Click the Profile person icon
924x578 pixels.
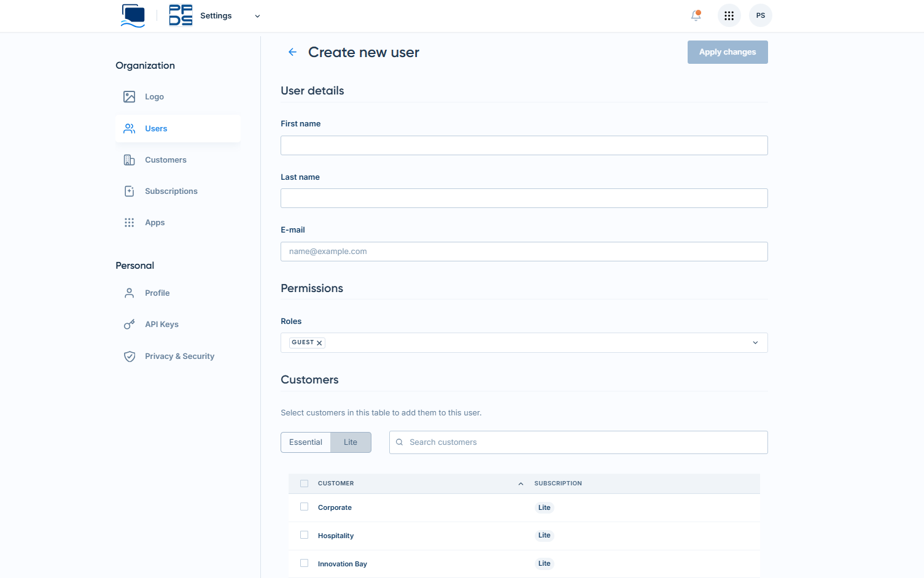click(x=129, y=293)
